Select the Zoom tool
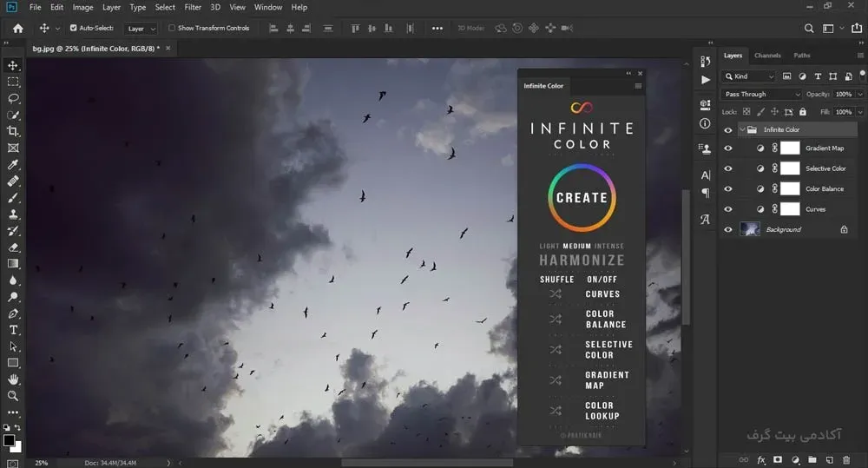This screenshot has width=868, height=468. point(13,396)
